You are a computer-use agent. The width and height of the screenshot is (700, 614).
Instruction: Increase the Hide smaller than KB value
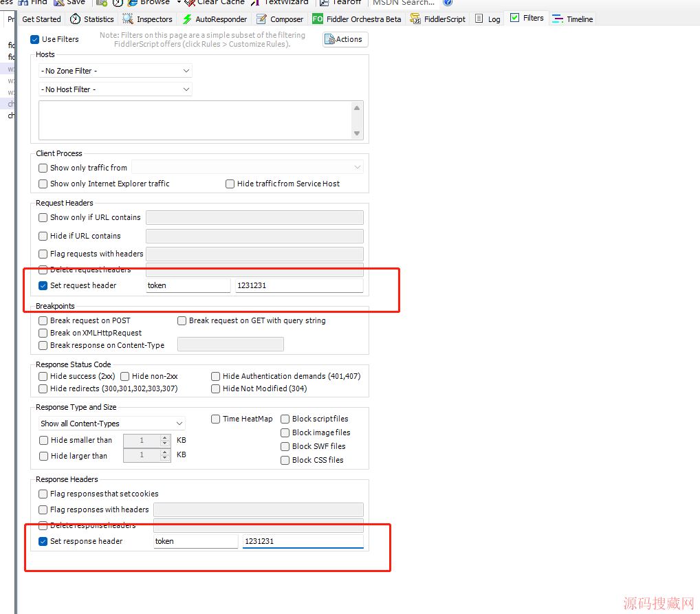tap(164, 437)
